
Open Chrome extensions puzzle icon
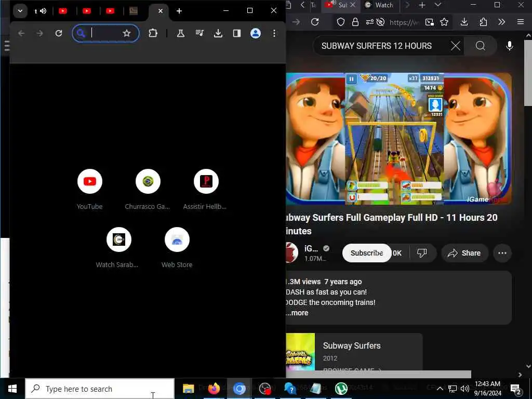pyautogui.click(x=153, y=33)
